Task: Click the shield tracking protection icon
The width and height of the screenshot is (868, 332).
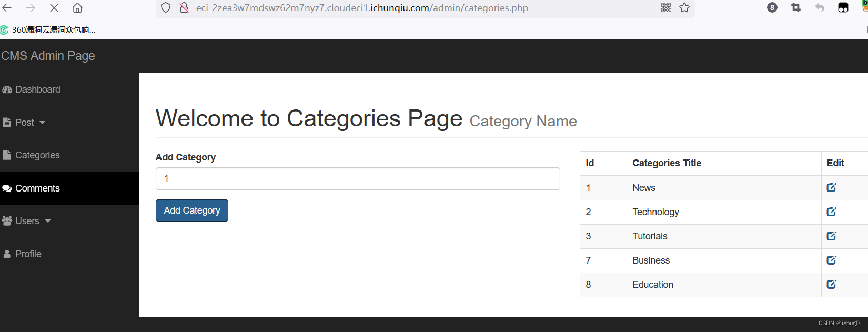Action: (x=166, y=8)
